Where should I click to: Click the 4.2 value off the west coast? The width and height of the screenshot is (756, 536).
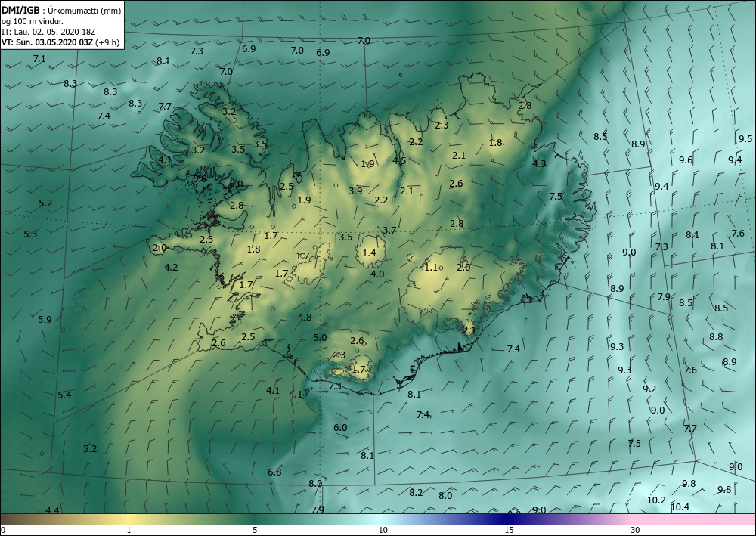pyautogui.click(x=171, y=267)
